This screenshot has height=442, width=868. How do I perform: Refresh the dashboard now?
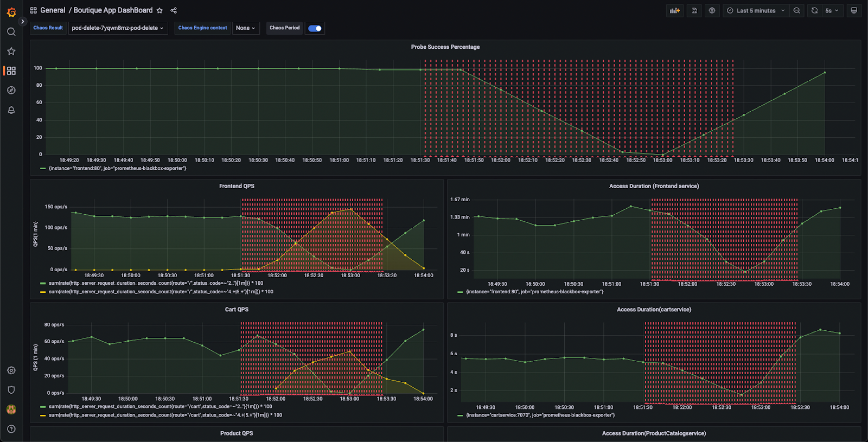[x=814, y=10]
